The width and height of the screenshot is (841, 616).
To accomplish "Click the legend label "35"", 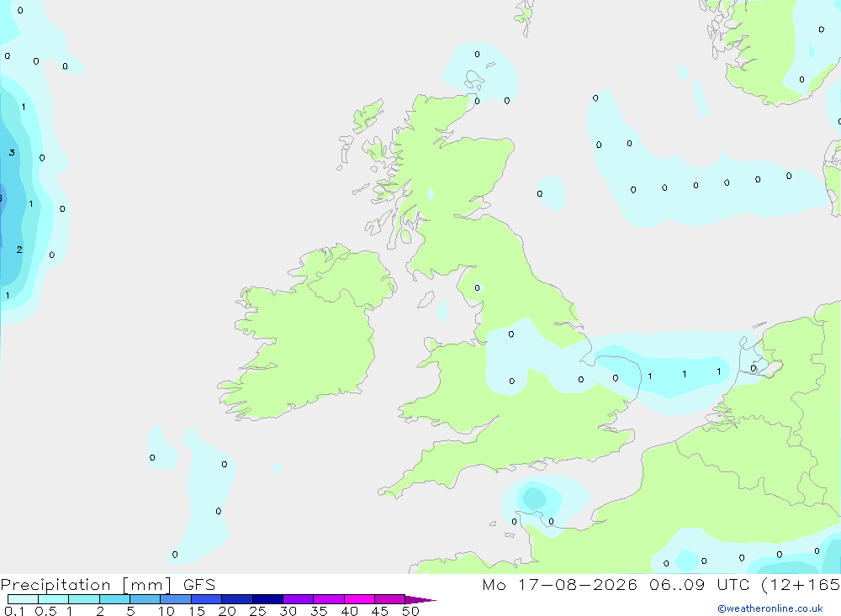I will (x=319, y=611).
